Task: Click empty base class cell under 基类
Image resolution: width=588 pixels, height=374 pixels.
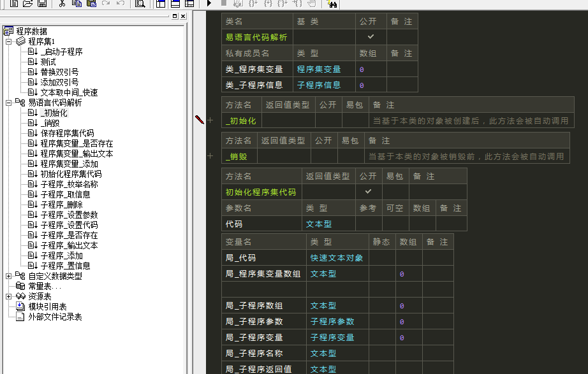Action: 324,37
